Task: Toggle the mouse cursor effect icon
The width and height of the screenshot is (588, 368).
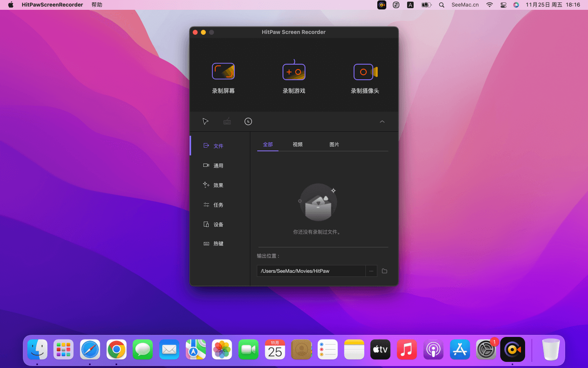Action: point(205,121)
